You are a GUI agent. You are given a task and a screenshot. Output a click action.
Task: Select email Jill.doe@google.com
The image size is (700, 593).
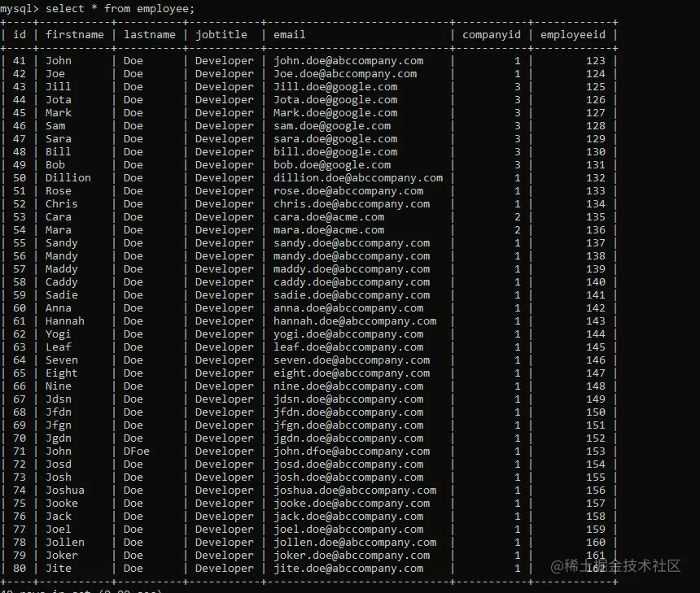click(x=335, y=86)
